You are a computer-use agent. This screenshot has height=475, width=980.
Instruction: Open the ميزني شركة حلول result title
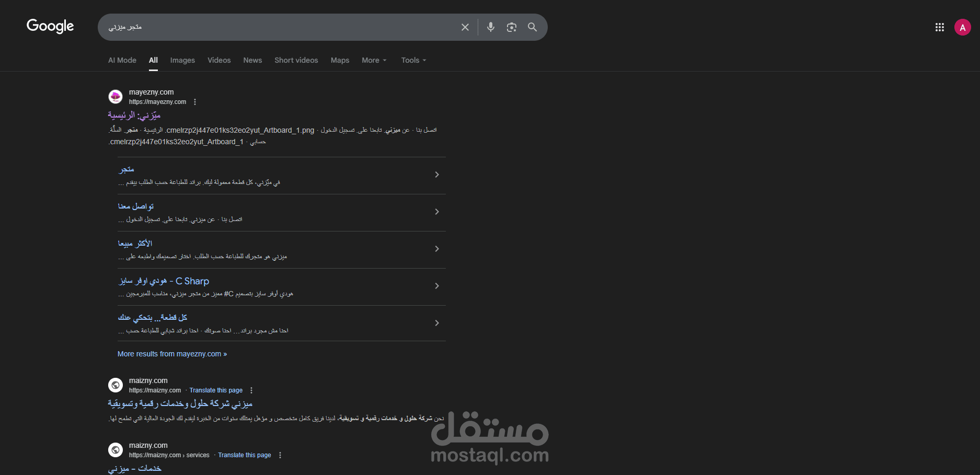click(x=180, y=403)
